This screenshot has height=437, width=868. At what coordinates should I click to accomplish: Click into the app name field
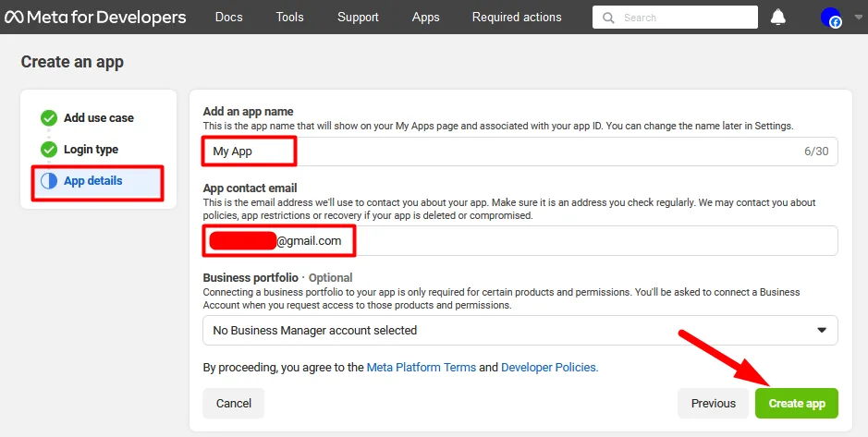(520, 151)
